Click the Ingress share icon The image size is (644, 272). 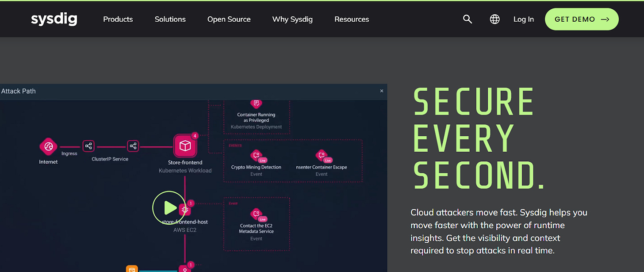[88, 146]
